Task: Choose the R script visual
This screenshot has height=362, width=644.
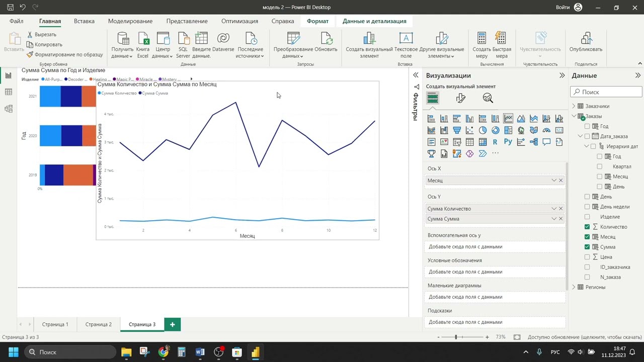Action: click(x=495, y=142)
